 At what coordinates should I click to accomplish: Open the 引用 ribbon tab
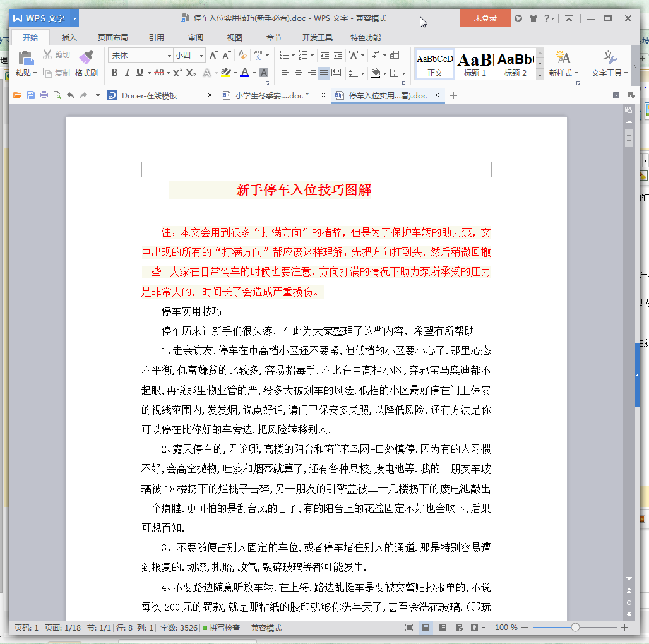(156, 38)
